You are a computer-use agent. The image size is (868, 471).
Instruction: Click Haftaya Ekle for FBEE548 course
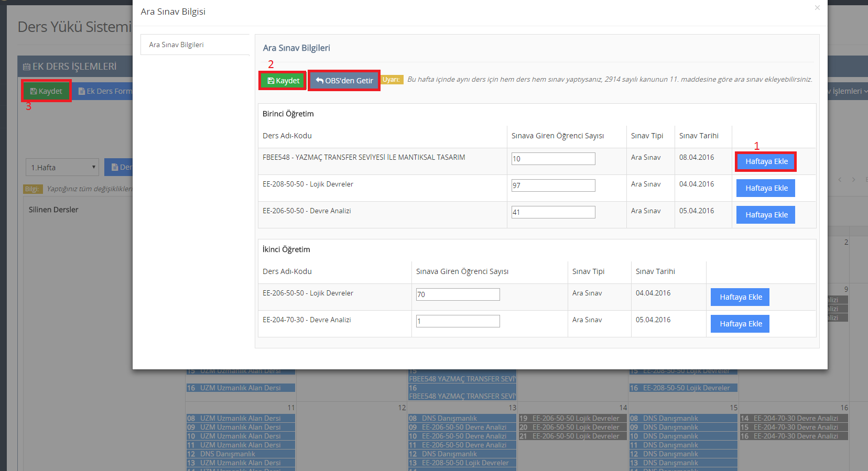coord(766,161)
